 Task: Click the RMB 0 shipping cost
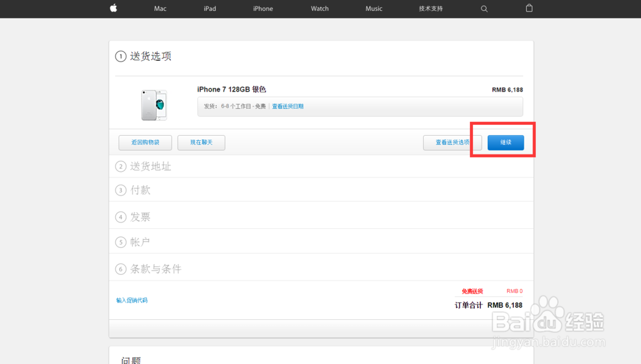[514, 291]
